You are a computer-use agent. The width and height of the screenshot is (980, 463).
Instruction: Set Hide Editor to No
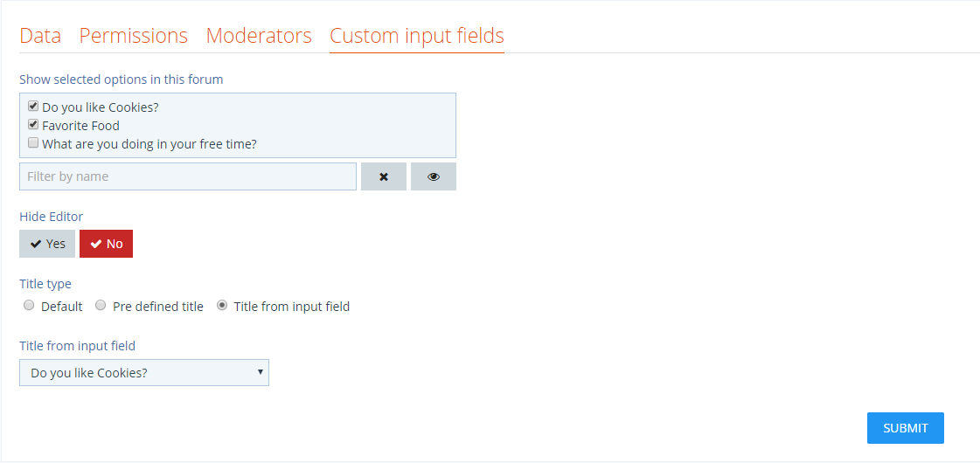(106, 244)
